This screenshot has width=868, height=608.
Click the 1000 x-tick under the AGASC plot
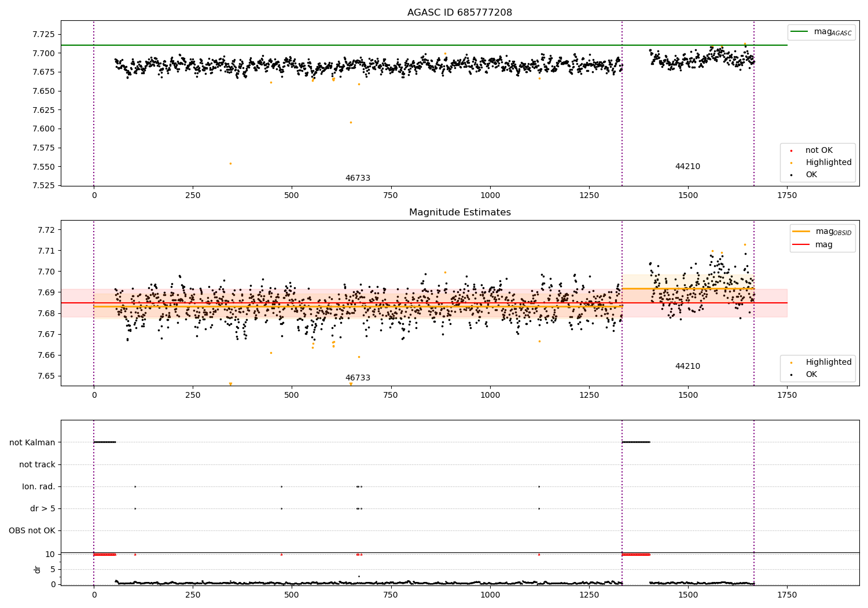click(490, 196)
